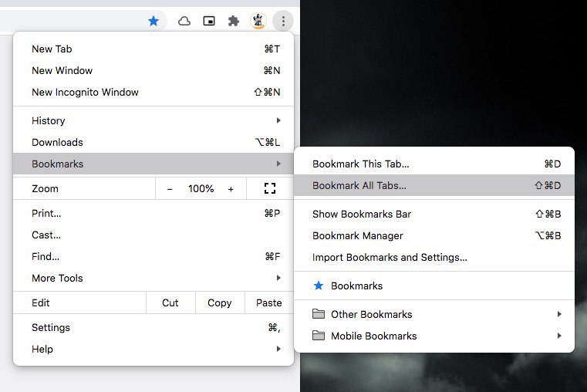587x392 pixels.
Task: Open Bookmark Manager
Action: point(434,236)
